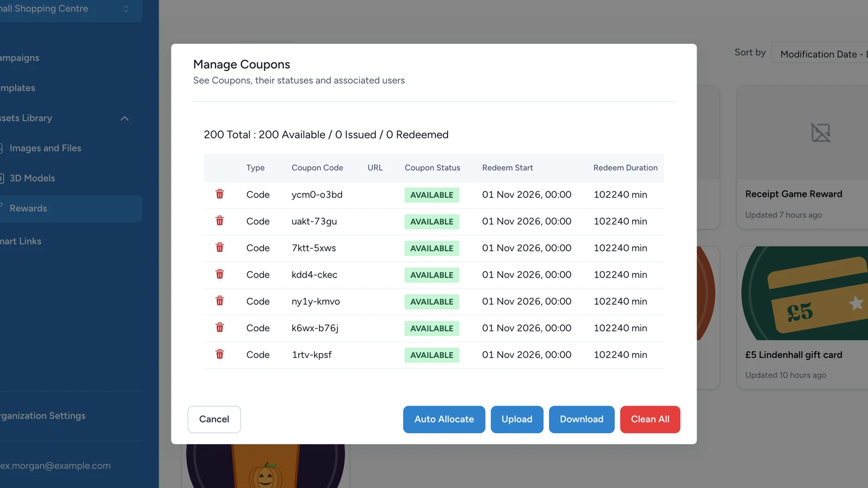Click the Download coupons button
This screenshot has height=488, width=868.
582,420
